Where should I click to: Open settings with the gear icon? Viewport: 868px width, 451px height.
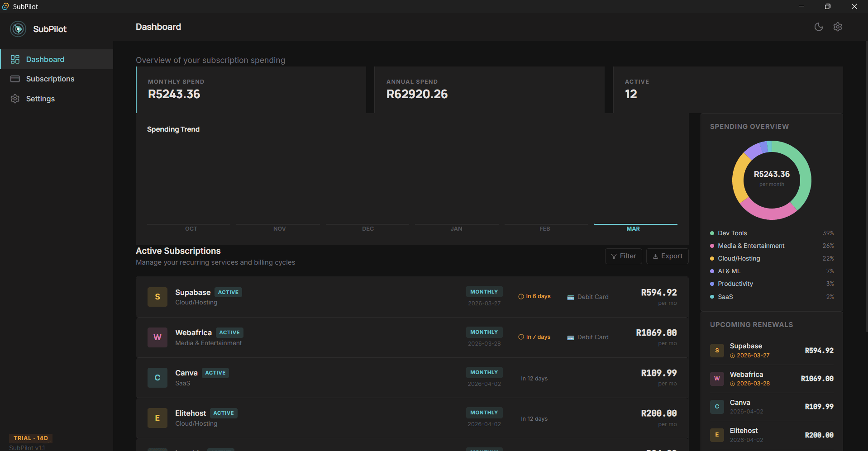click(x=837, y=27)
